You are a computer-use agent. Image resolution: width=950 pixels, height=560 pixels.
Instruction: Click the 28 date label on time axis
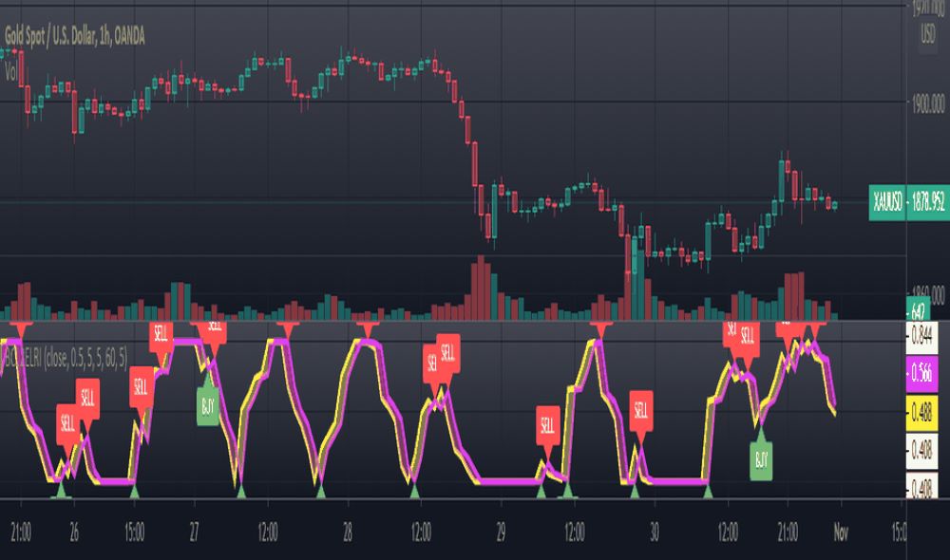pos(348,530)
